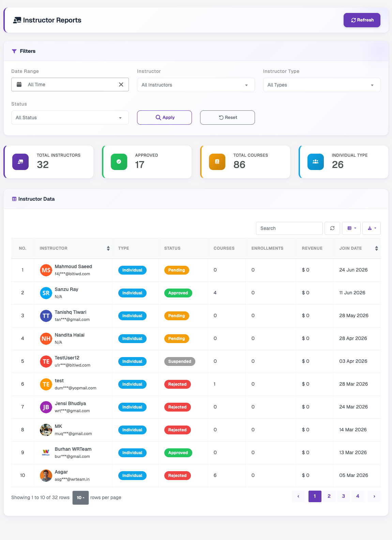Go to the next page arrow
The width and height of the screenshot is (392, 540).
[374, 496]
